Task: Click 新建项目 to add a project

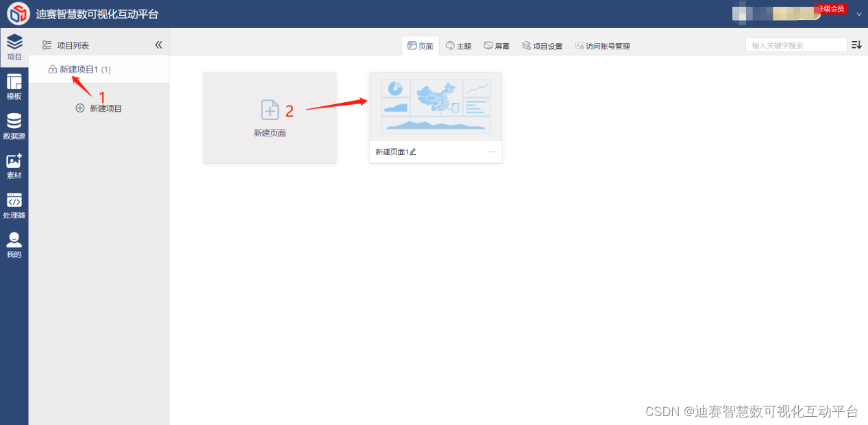Action: (x=99, y=108)
